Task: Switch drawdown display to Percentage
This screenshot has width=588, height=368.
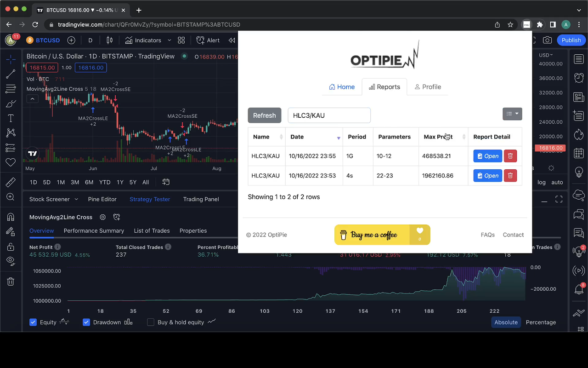Action: tap(541, 322)
